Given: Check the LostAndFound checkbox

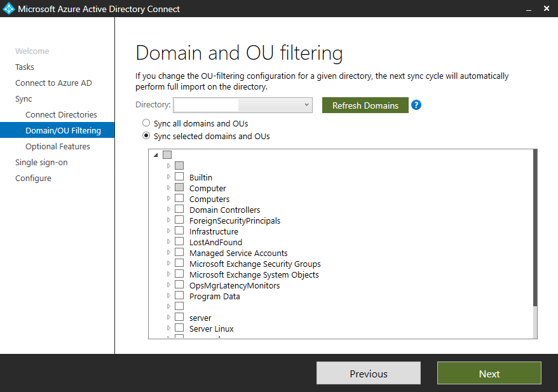Looking at the screenshot, I should pyautogui.click(x=179, y=241).
